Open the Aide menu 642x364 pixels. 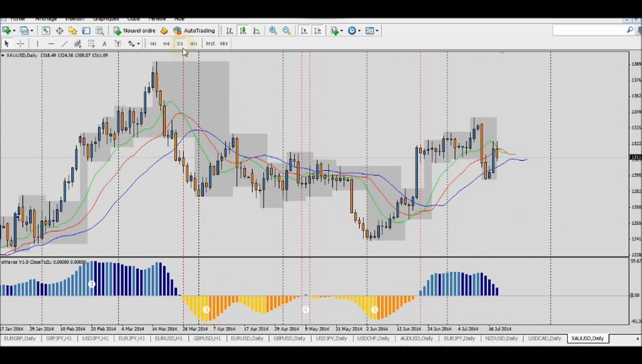click(179, 19)
